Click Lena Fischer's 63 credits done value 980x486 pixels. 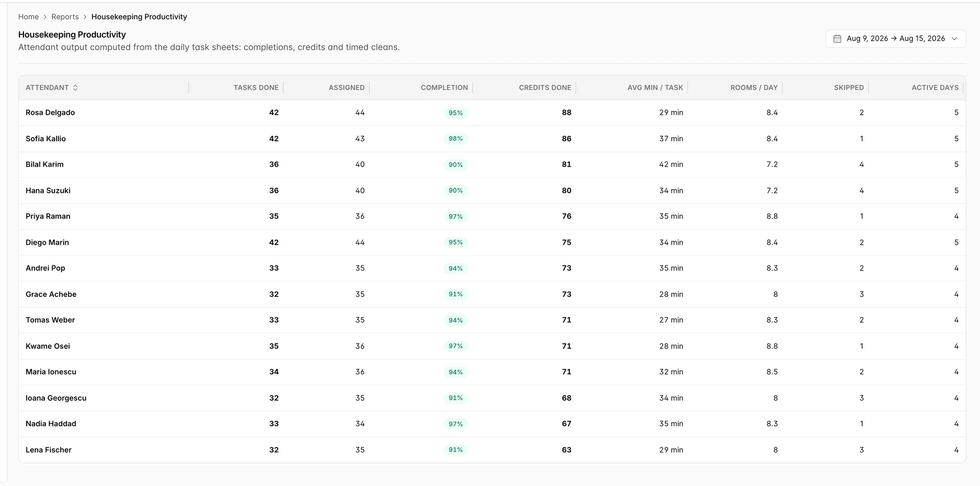[567, 450]
